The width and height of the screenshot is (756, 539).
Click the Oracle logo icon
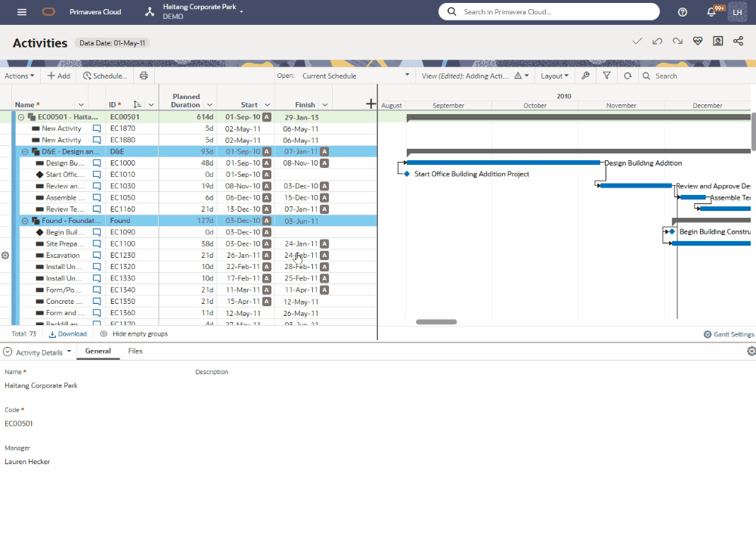coord(48,12)
